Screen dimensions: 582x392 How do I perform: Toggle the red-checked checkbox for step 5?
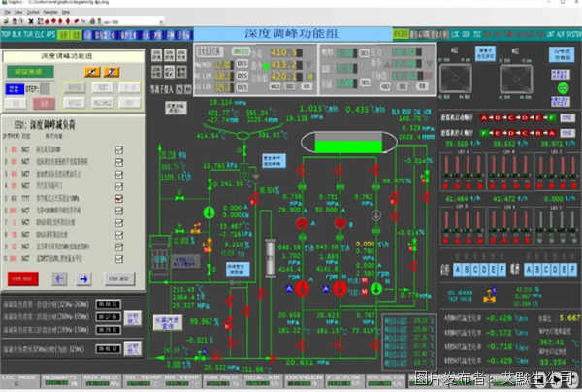[x=119, y=199]
